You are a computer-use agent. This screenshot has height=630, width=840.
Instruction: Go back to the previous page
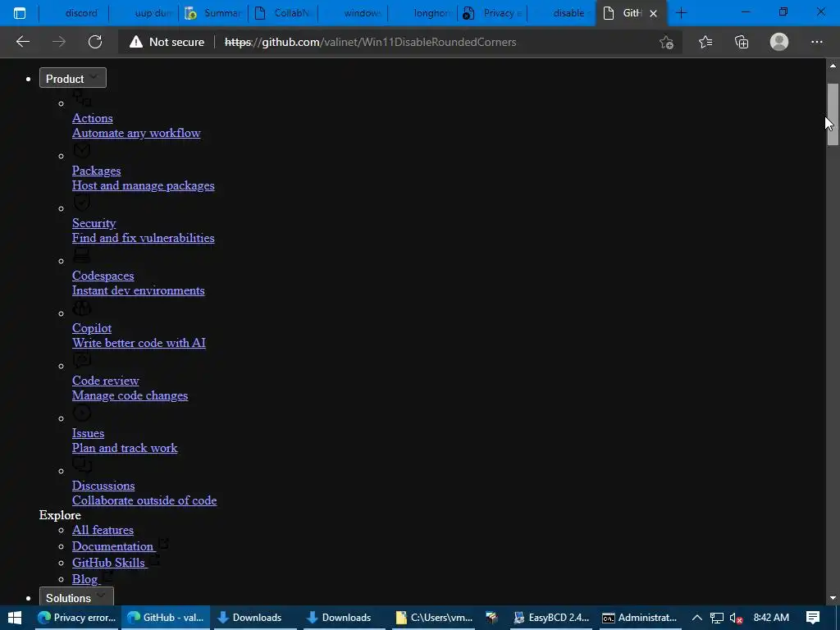pos(23,42)
